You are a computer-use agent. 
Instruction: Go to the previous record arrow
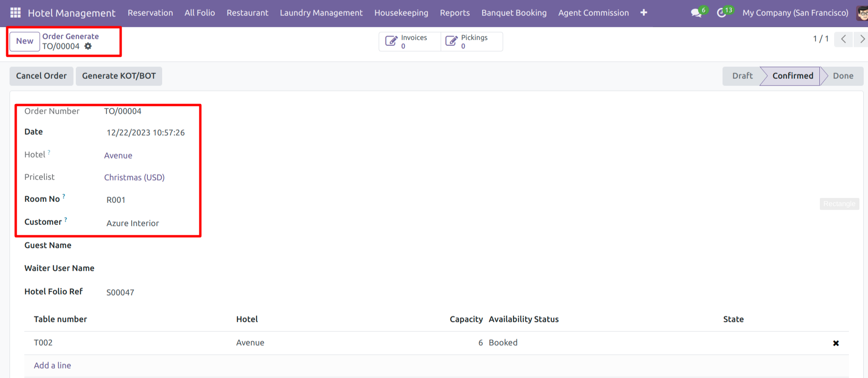843,39
